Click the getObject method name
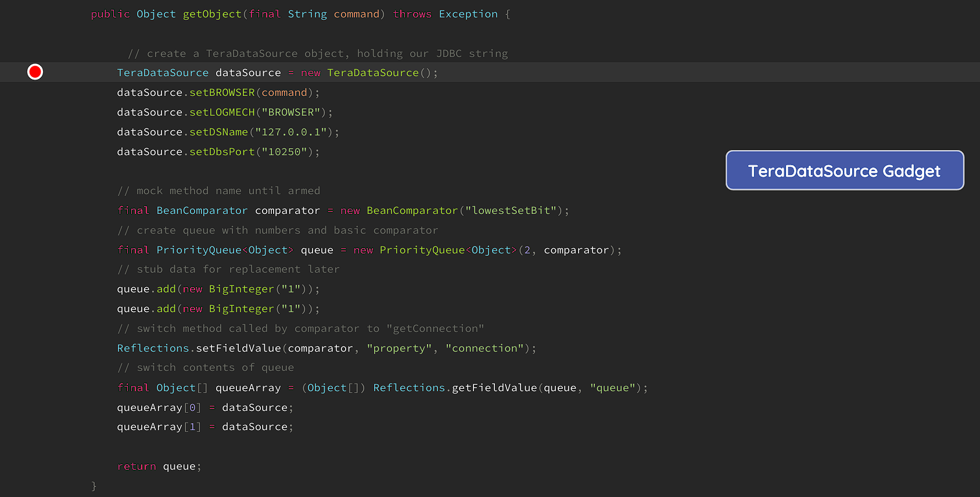 212,14
